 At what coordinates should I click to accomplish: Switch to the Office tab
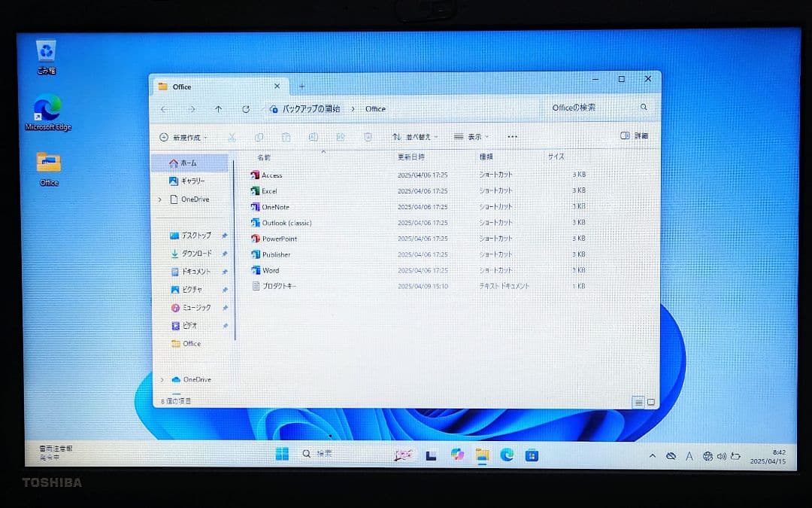[x=180, y=87]
